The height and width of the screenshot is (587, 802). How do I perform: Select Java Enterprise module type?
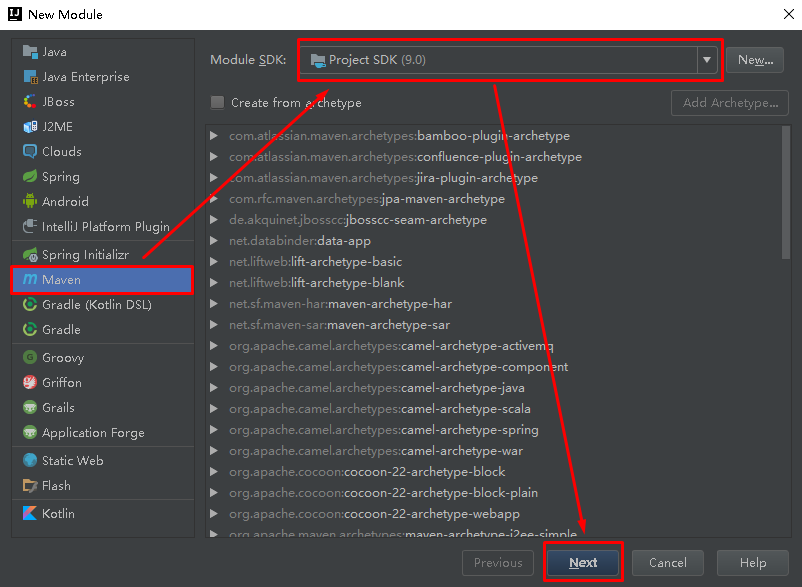[x=102, y=77]
